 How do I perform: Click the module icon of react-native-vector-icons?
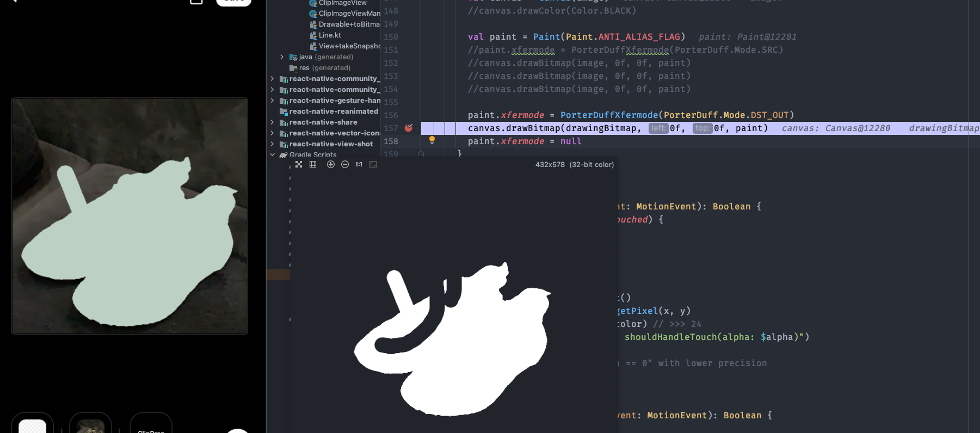pyautogui.click(x=283, y=133)
